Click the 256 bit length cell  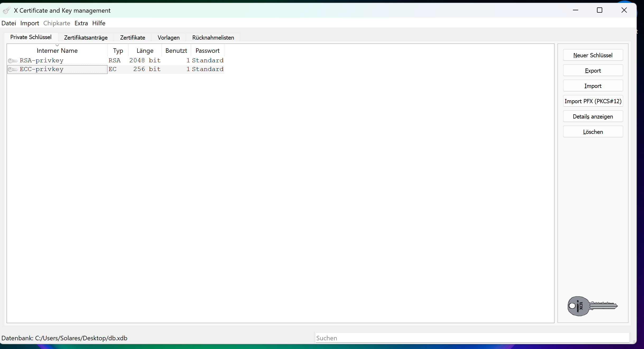tap(145, 69)
